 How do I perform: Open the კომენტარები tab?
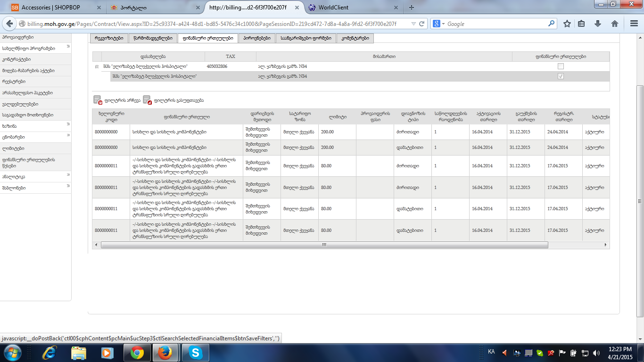(x=355, y=38)
